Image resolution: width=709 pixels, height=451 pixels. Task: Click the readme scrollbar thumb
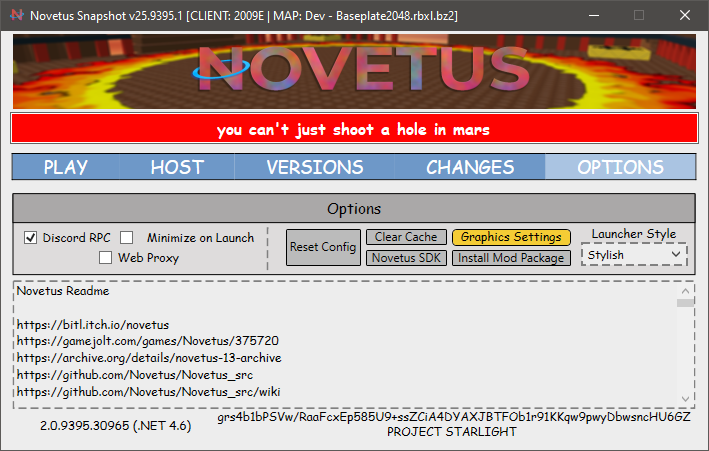tap(685, 303)
